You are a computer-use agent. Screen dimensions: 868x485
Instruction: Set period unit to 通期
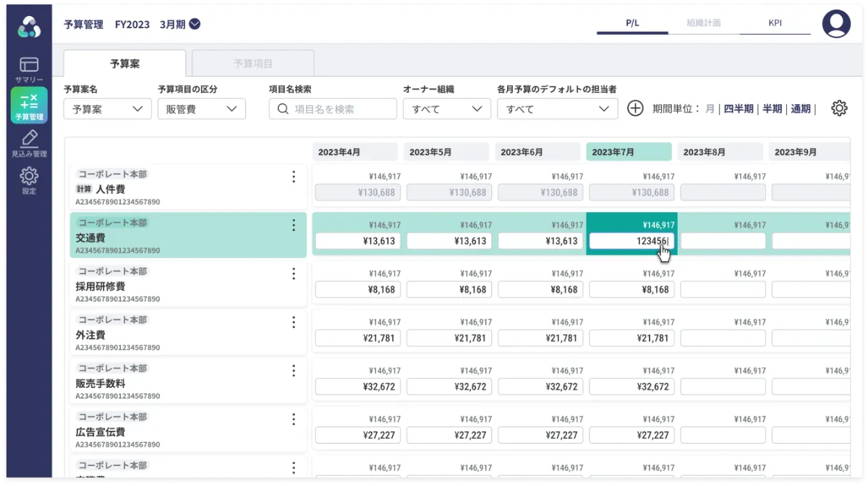800,109
